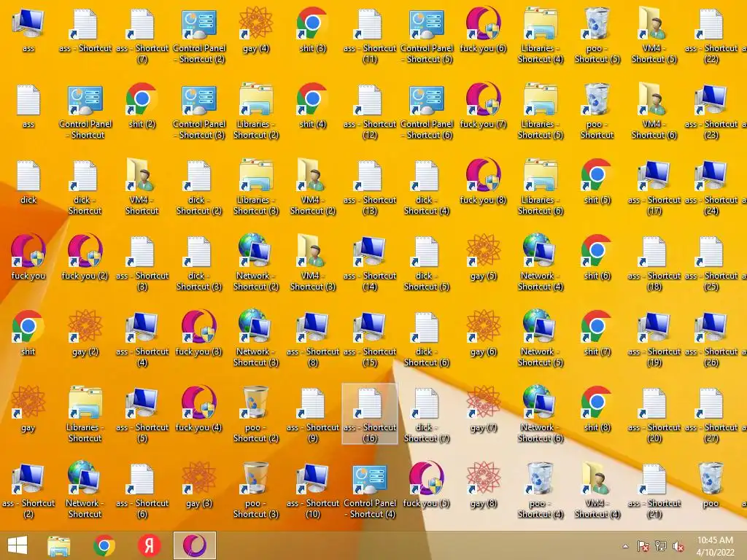The image size is (747, 560).
Task: Select ass - Shortcut (20) document icon
Action: pos(654,414)
